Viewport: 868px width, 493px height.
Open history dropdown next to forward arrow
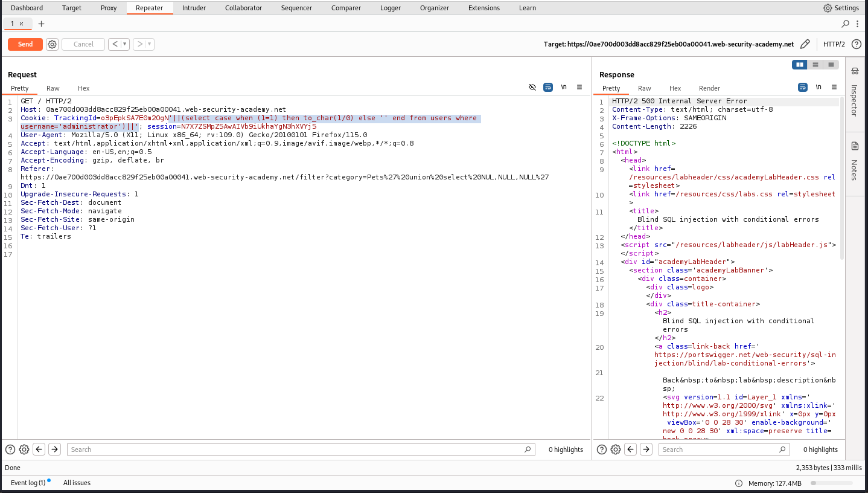click(x=150, y=44)
